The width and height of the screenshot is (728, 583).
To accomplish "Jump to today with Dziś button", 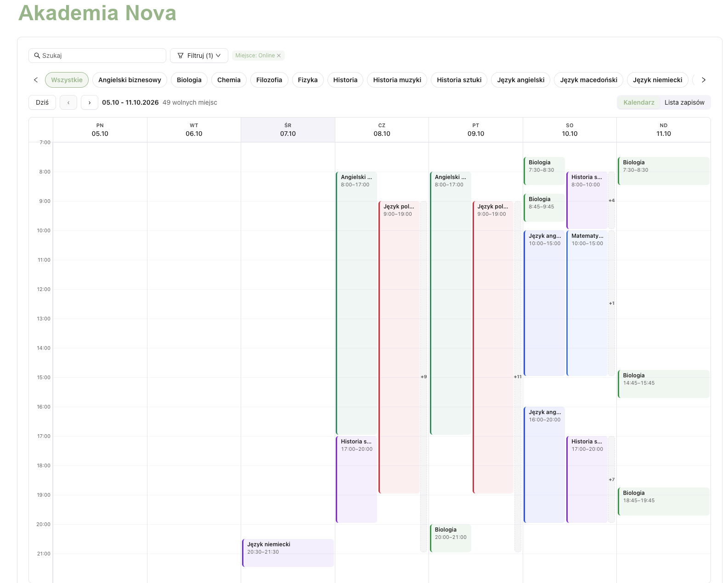I will pos(42,102).
